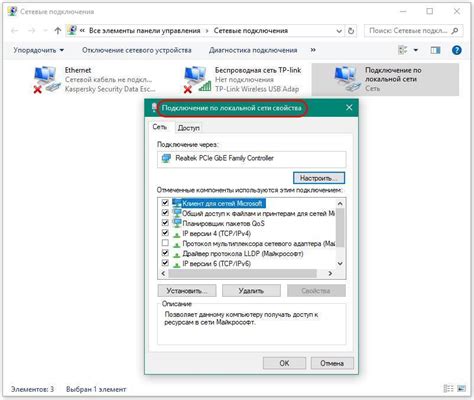Toggle Планировщик пакетов QoS checkbox
474x400 pixels.
(x=165, y=223)
